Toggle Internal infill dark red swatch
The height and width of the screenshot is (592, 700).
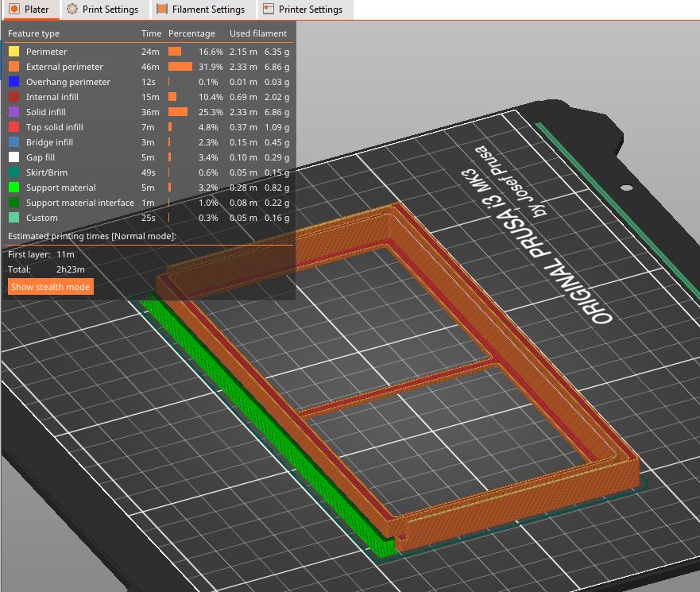point(14,97)
